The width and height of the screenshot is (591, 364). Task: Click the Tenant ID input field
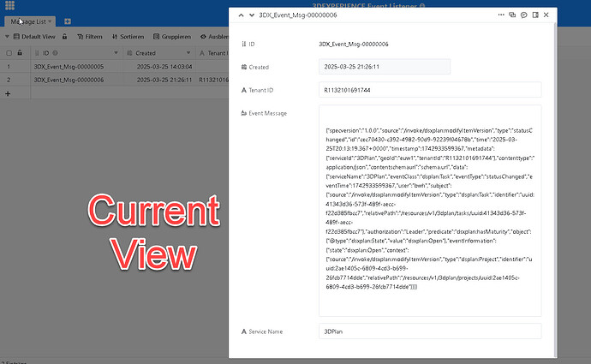429,89
